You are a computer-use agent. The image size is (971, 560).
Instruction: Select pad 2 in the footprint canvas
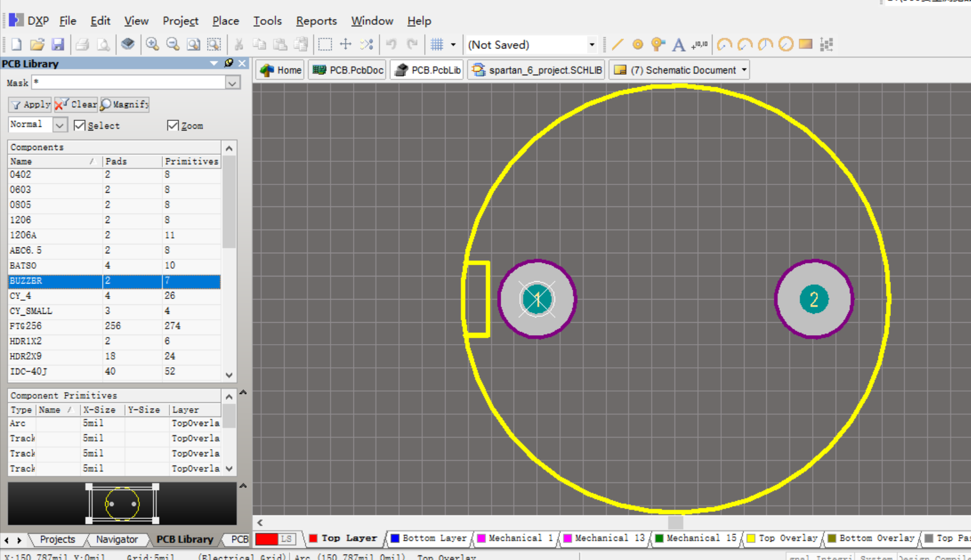tap(814, 299)
